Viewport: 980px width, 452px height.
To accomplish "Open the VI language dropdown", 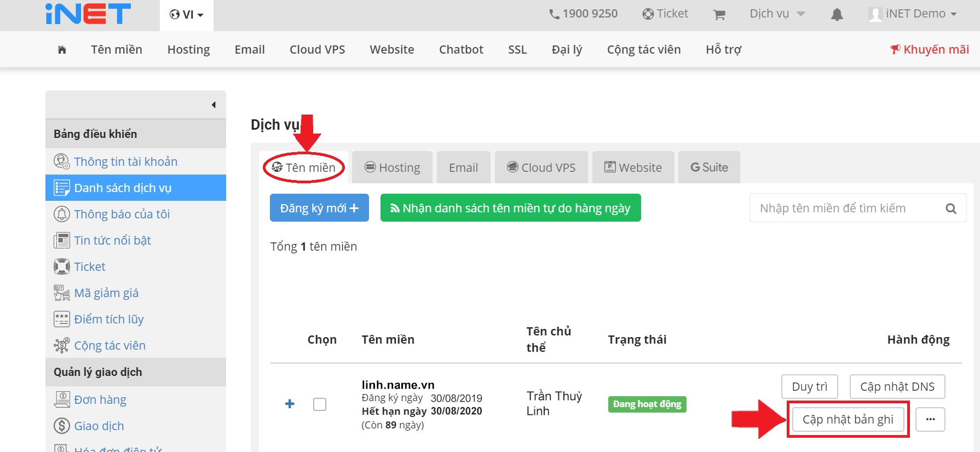I will coord(187,15).
